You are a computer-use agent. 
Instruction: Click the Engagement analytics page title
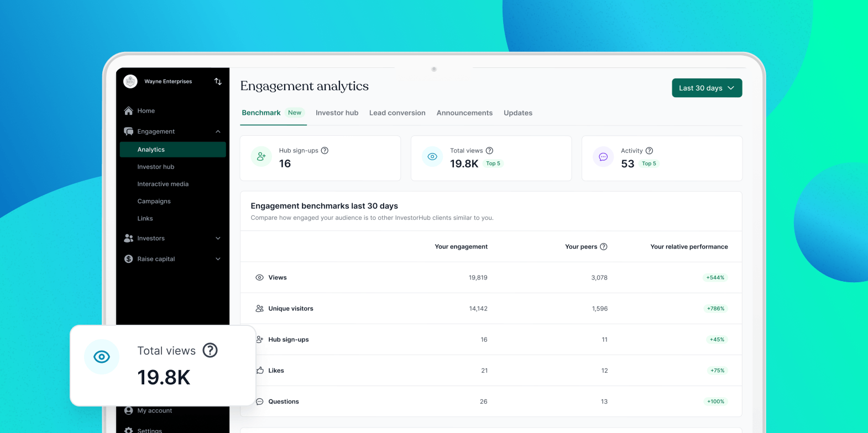[x=304, y=86]
